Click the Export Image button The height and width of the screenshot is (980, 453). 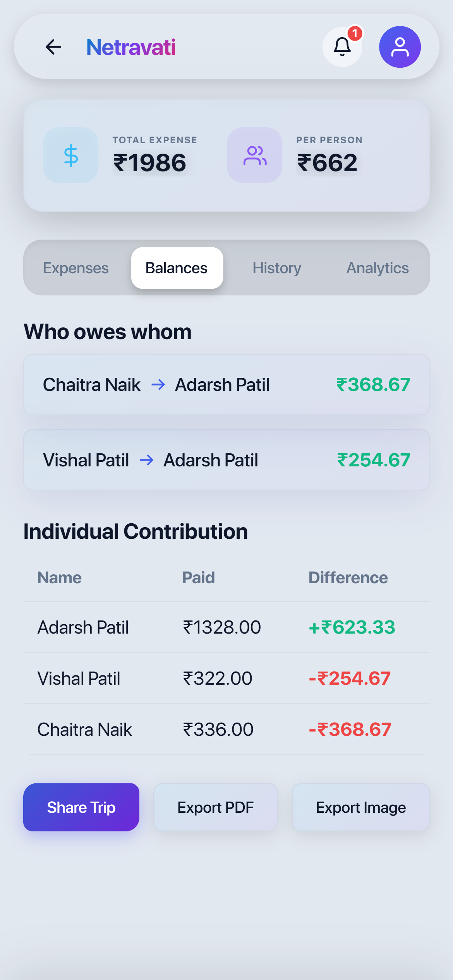pos(361,807)
